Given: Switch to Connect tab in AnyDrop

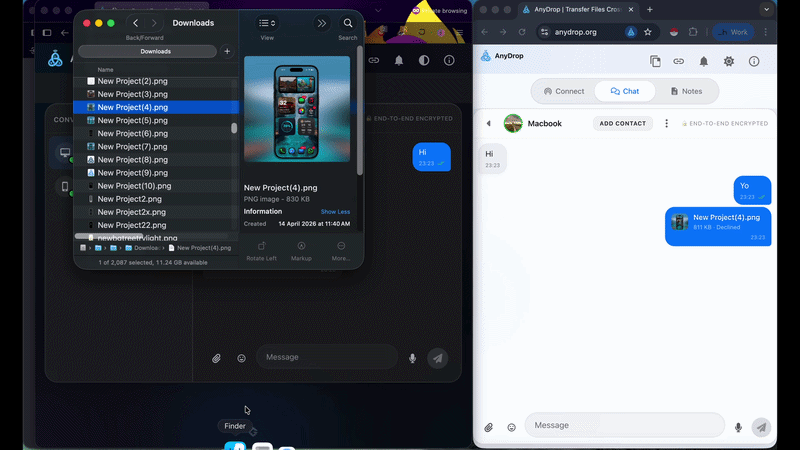Looking at the screenshot, I should 564,91.
